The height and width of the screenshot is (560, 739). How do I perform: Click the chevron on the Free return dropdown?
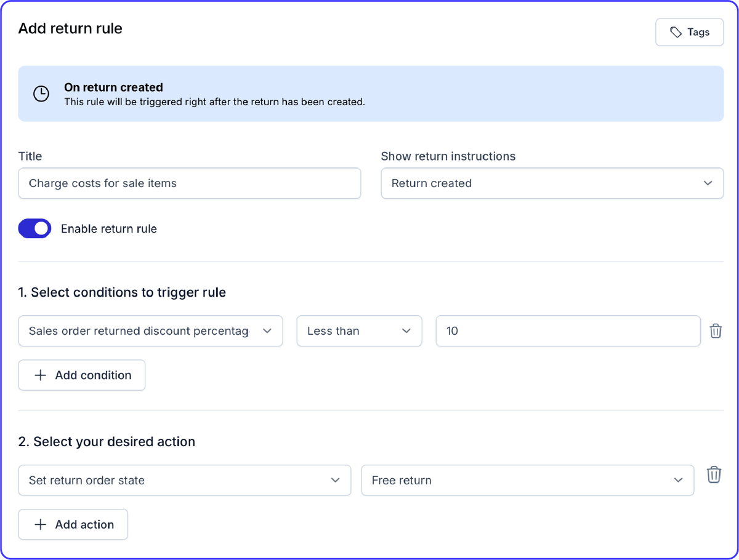[x=678, y=480]
